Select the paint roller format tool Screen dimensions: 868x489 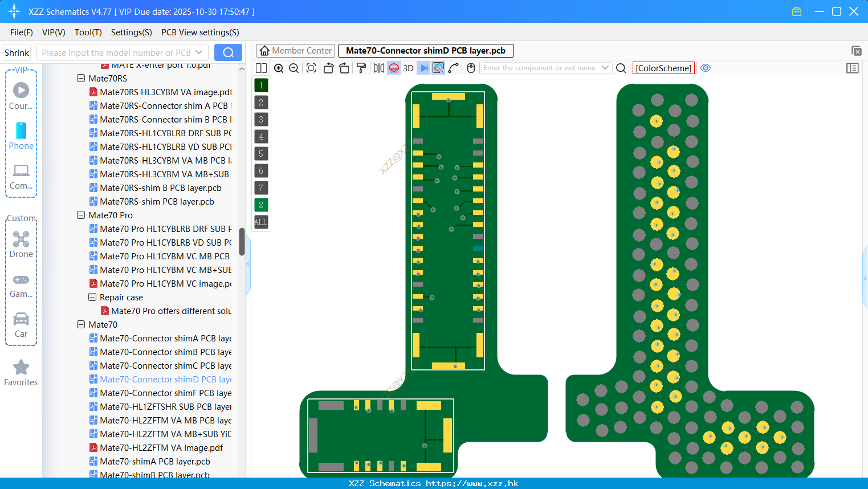pyautogui.click(x=361, y=68)
